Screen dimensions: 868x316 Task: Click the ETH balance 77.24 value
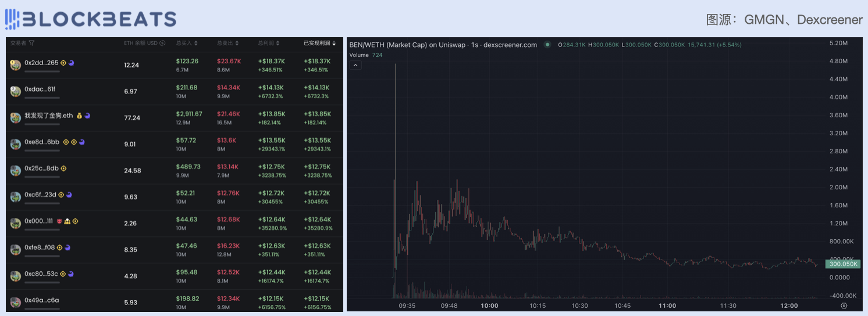click(x=132, y=117)
